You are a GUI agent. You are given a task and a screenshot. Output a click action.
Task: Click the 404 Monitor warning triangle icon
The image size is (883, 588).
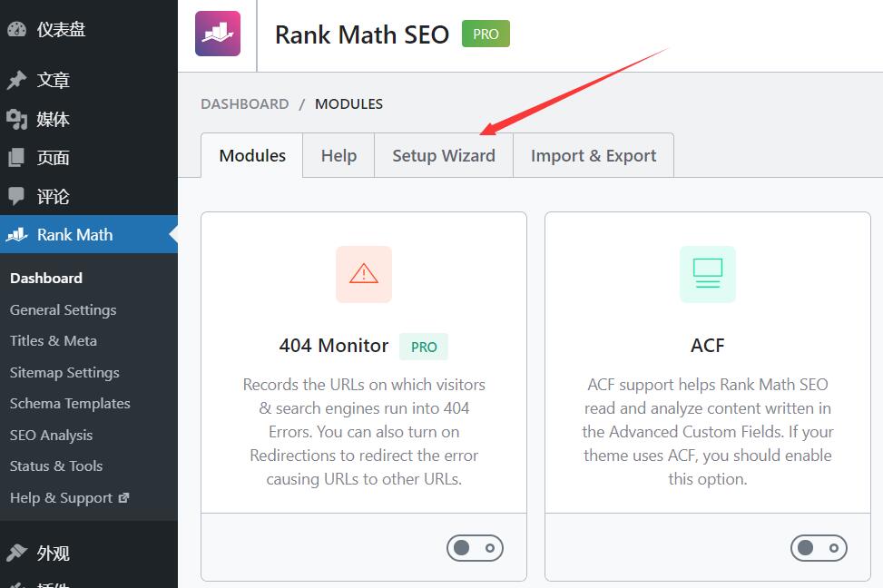pyautogui.click(x=364, y=274)
